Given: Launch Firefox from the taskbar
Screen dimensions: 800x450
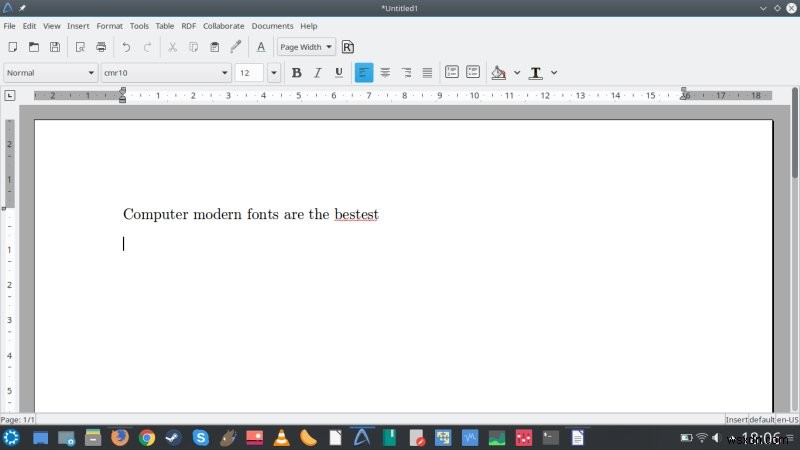Looking at the screenshot, I should pos(120,437).
